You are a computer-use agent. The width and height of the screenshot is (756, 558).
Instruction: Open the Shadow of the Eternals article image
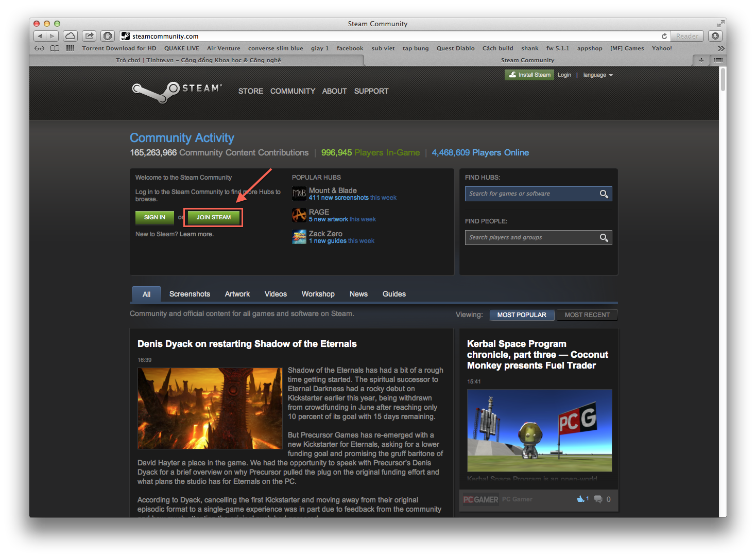pos(210,408)
